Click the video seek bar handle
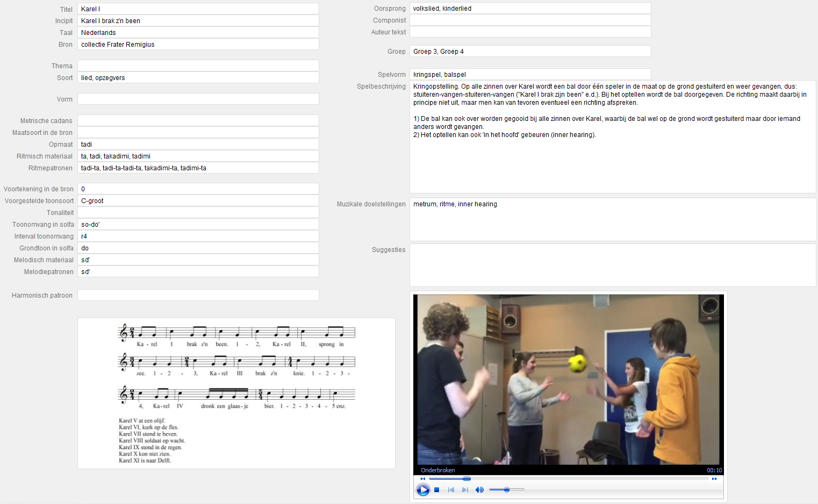This screenshot has width=818, height=504. point(467,479)
